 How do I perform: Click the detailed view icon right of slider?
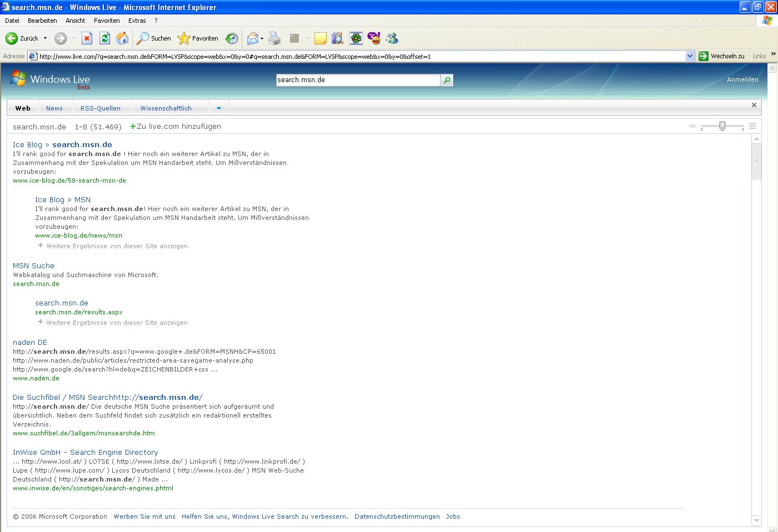pos(752,126)
